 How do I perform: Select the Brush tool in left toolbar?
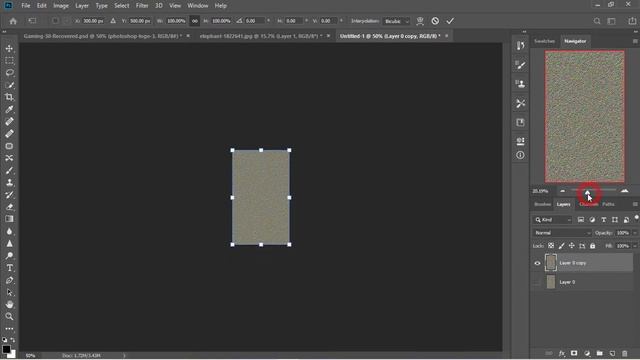(9, 171)
